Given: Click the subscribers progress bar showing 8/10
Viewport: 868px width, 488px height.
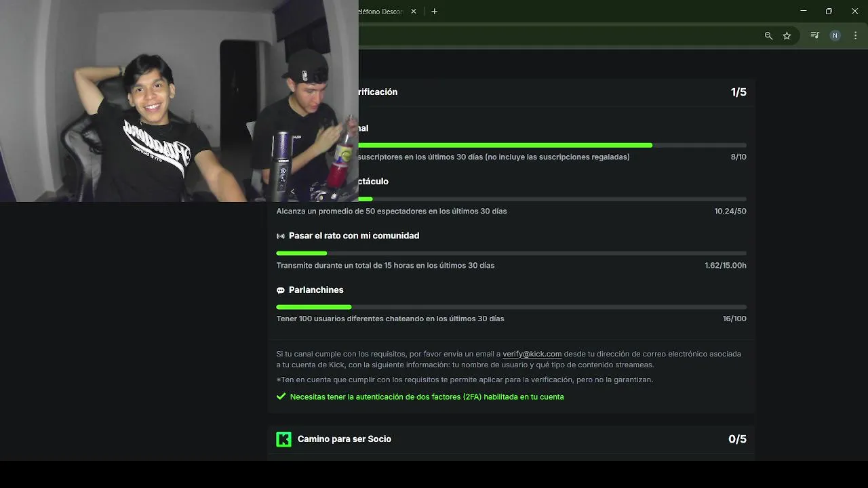Looking at the screenshot, I should pyautogui.click(x=552, y=145).
